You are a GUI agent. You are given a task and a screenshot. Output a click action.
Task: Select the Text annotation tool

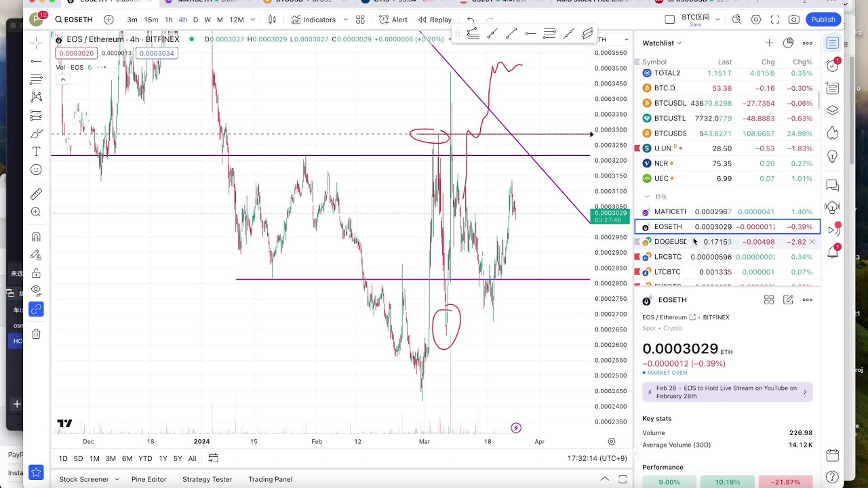tap(36, 152)
